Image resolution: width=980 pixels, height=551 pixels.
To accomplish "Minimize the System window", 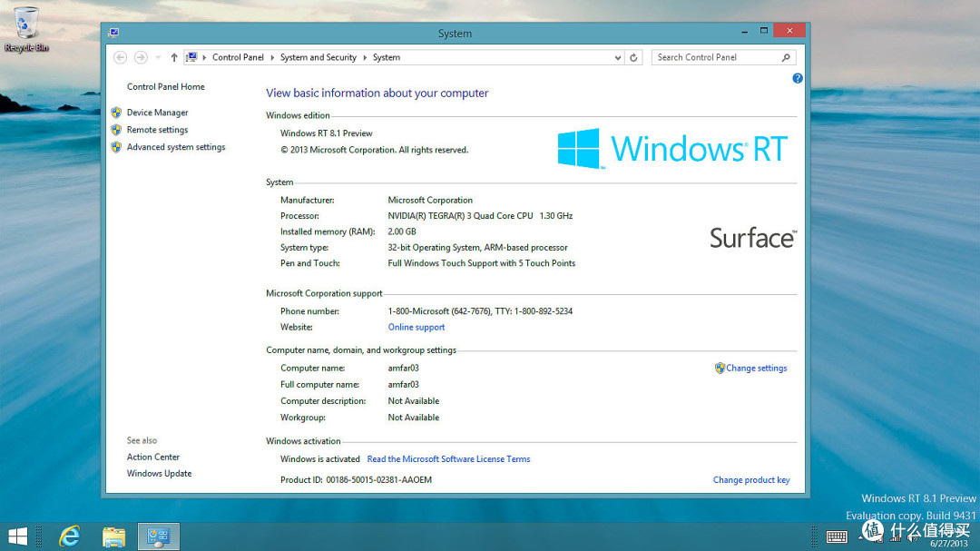I will pos(744,31).
